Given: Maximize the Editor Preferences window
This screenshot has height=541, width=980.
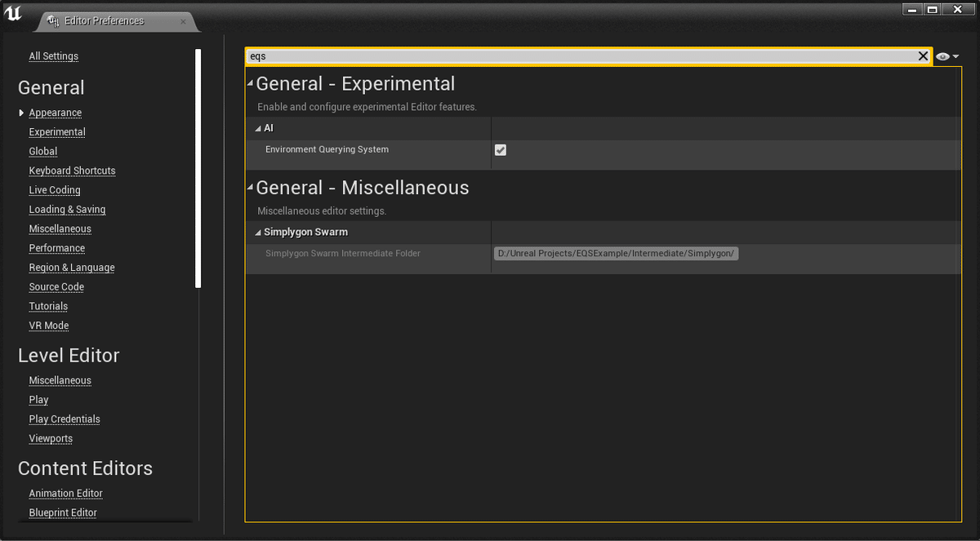Looking at the screenshot, I should click(933, 9).
